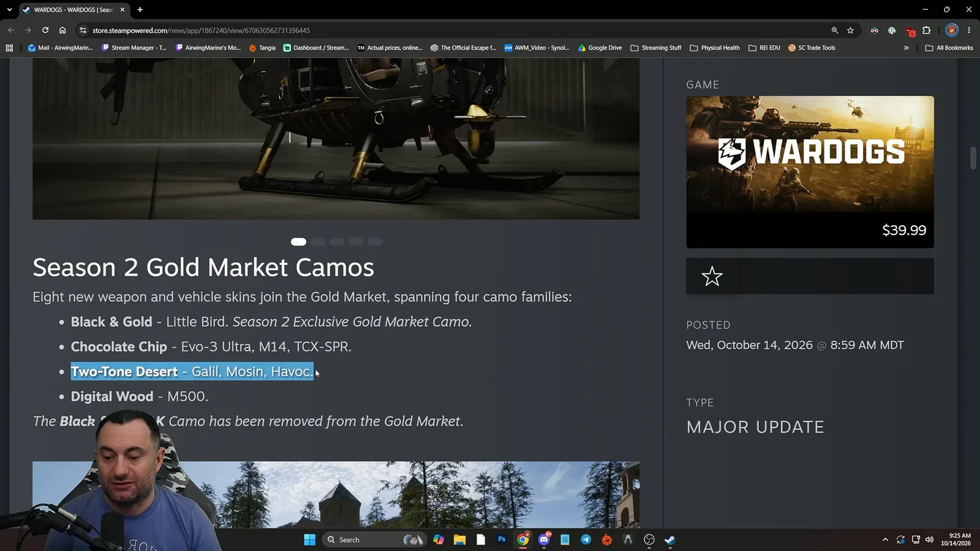Open the site information icon beside the URL

click(83, 30)
